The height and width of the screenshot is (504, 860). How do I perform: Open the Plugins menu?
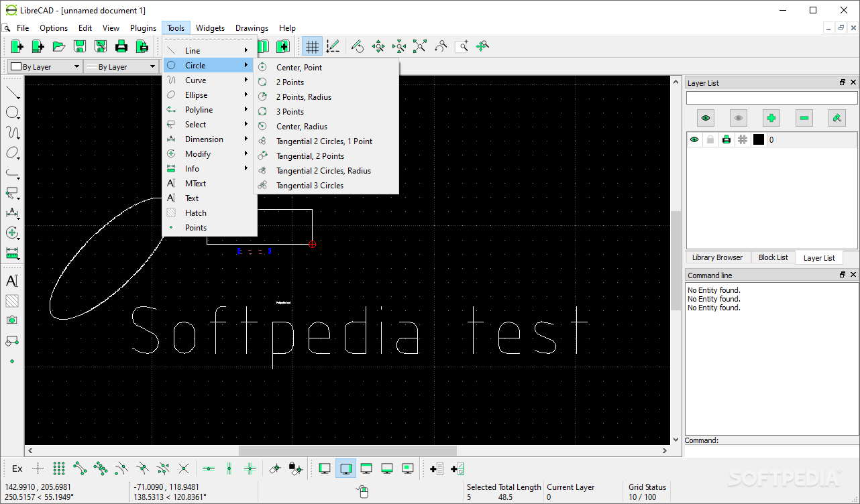[x=143, y=27]
